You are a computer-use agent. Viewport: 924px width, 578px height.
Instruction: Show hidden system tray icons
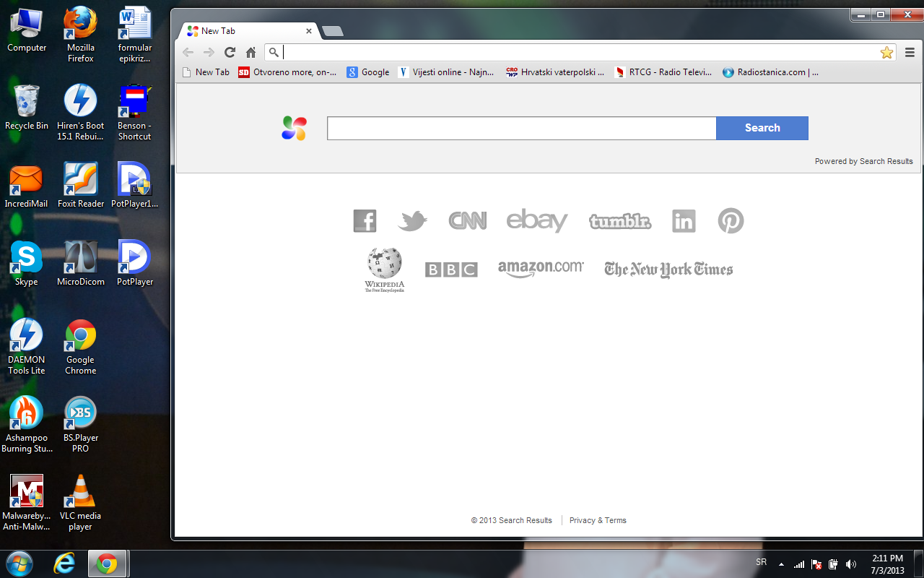click(x=781, y=564)
